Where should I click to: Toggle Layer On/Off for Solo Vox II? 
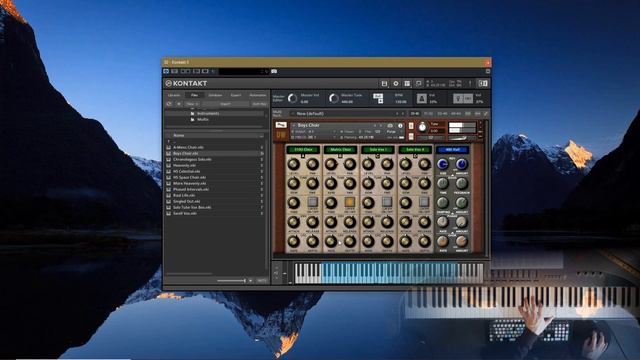point(424,202)
